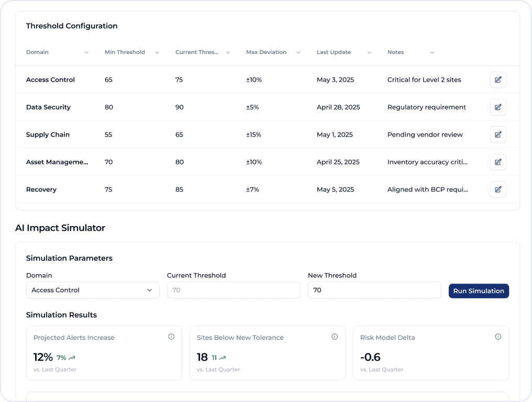Select the Current Threshold input box
Screen dimensions: 532x402
[x=234, y=290]
